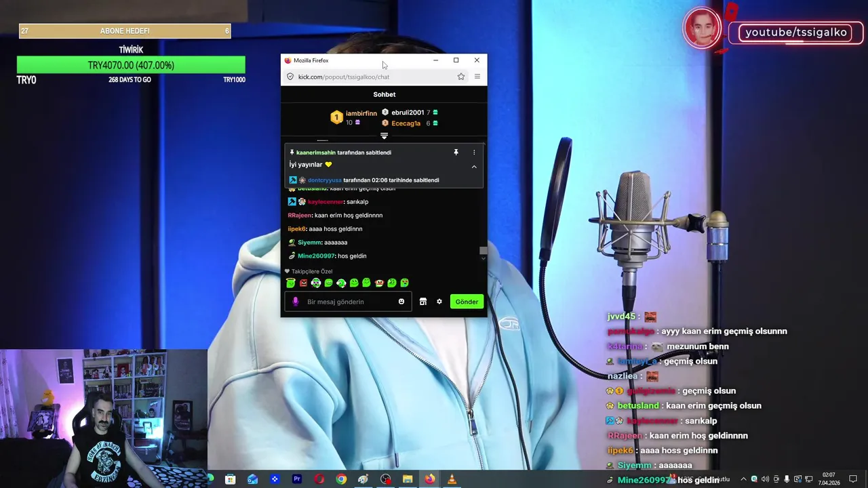Open the chat settings gear
This screenshot has width=868, height=488.
[x=439, y=302]
